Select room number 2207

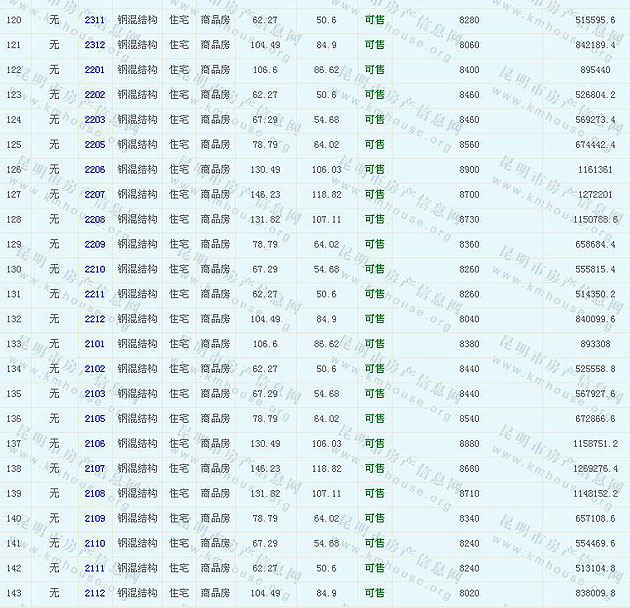[94, 195]
